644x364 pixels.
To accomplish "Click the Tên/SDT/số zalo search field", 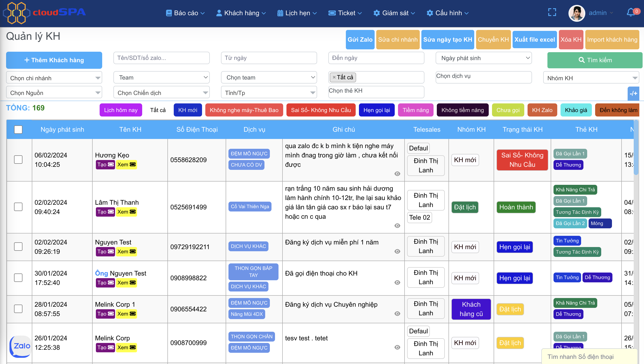I will coord(162,58).
